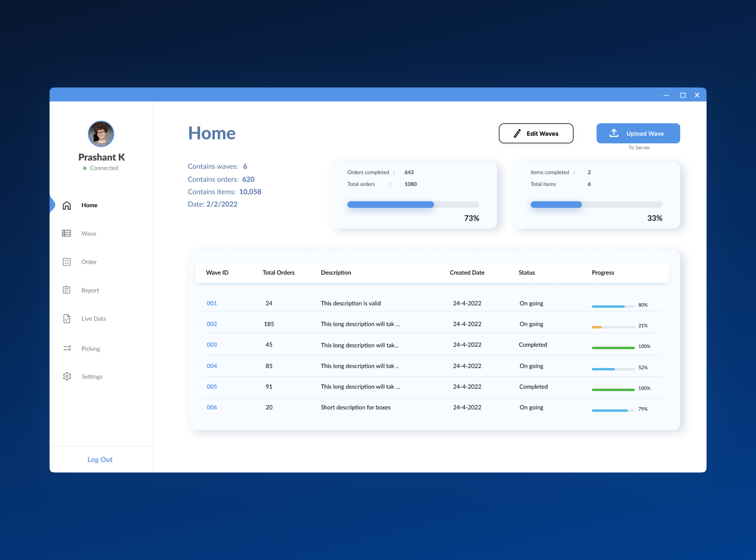
Task: Click 'Short description for boxes' cell
Action: click(x=356, y=407)
